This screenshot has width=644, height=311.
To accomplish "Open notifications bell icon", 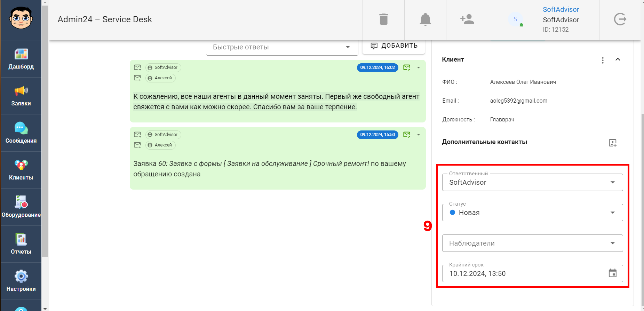I will (x=425, y=19).
